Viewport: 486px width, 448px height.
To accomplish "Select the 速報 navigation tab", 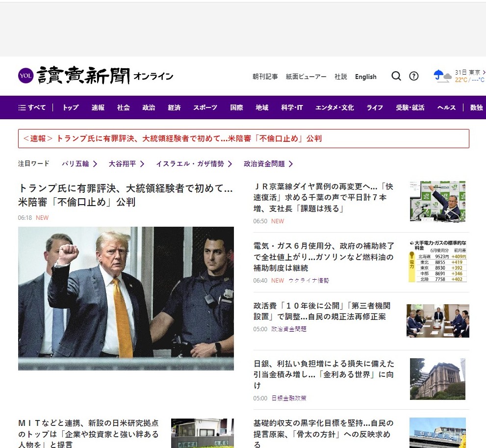I will click(98, 107).
